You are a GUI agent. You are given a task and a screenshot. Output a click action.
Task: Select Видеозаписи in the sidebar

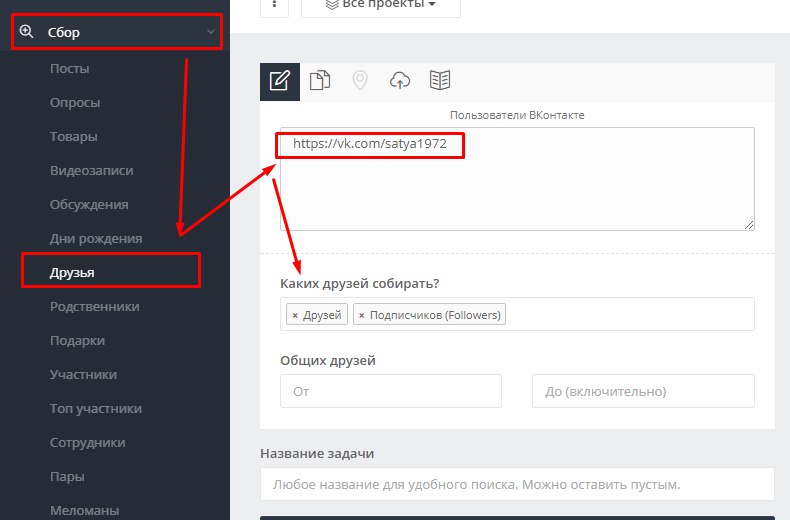point(91,171)
